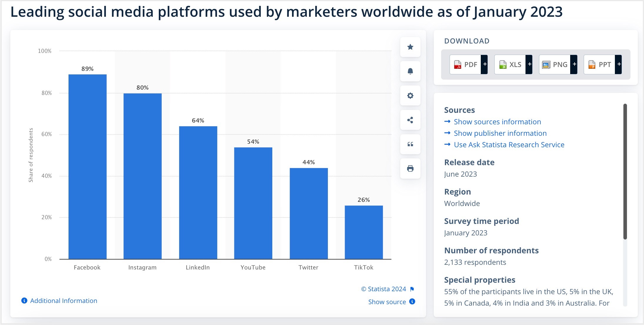Click the Special properties heading
This screenshot has height=325, width=644.
480,280
